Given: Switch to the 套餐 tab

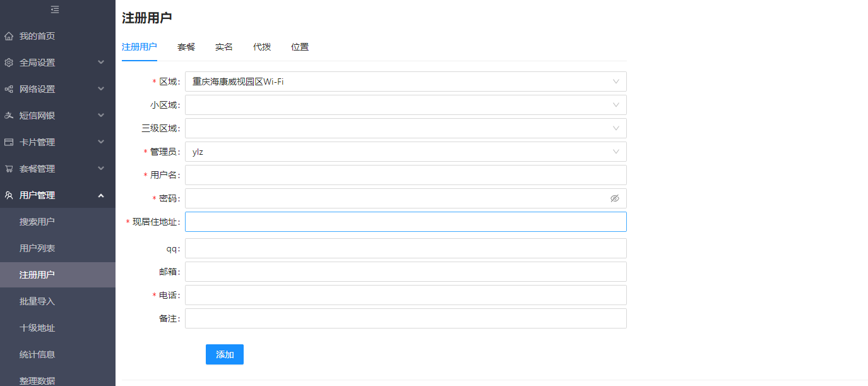Looking at the screenshot, I should point(186,47).
